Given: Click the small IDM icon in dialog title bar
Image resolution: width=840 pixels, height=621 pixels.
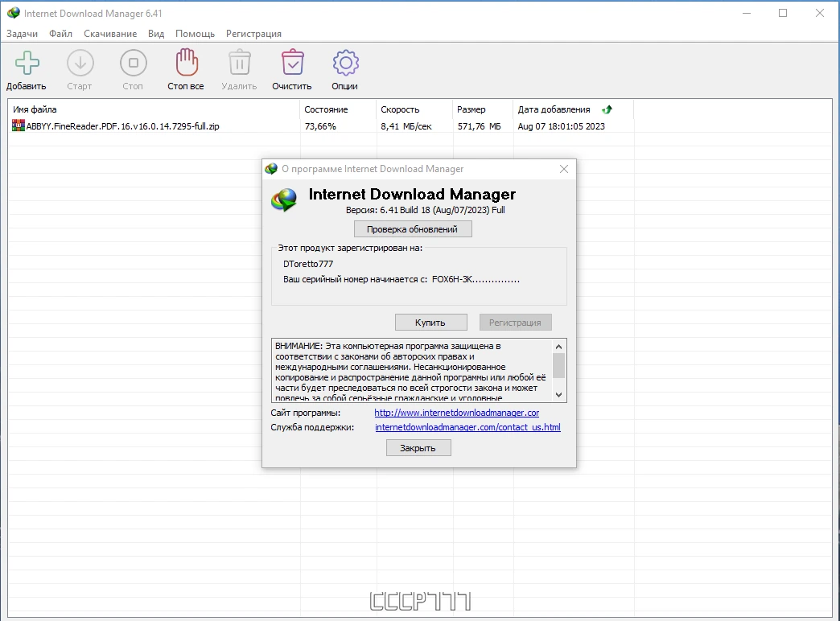Looking at the screenshot, I should pos(271,169).
